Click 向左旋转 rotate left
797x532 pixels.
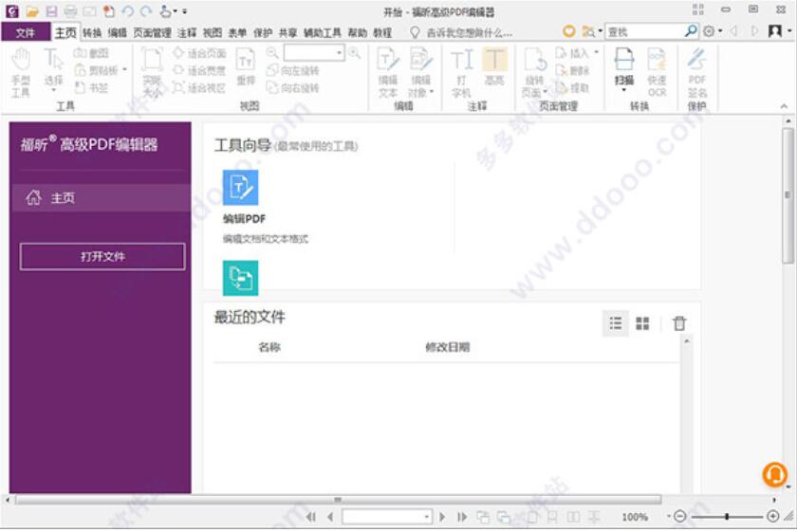293,70
